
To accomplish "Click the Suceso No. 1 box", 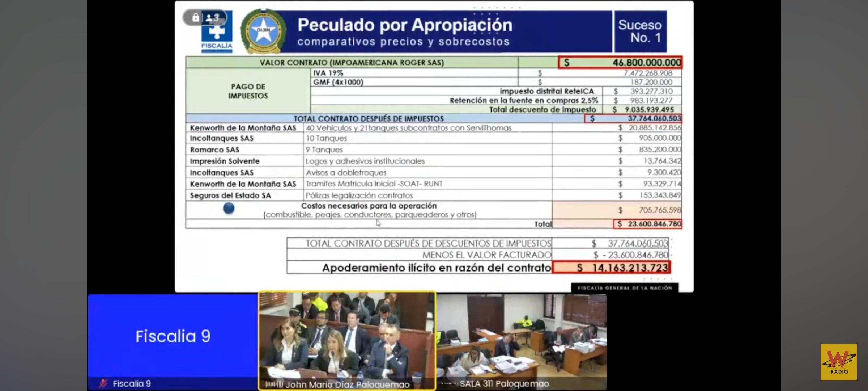I will (x=640, y=31).
